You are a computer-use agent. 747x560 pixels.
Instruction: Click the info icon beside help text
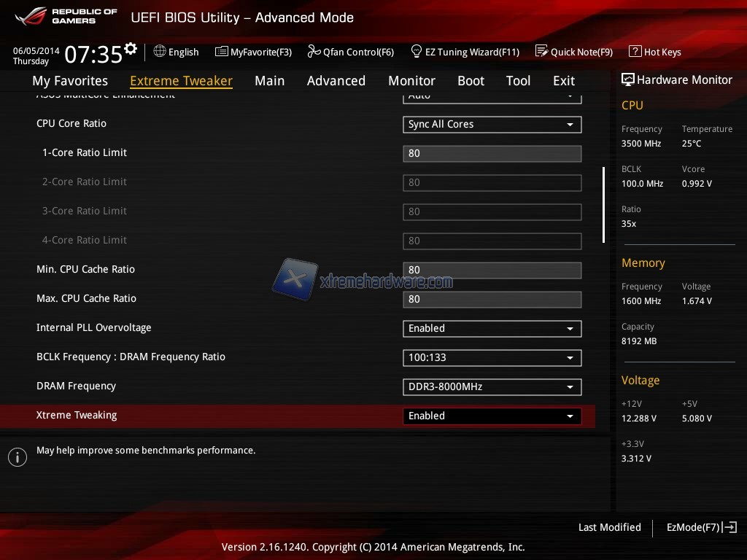pyautogui.click(x=18, y=457)
